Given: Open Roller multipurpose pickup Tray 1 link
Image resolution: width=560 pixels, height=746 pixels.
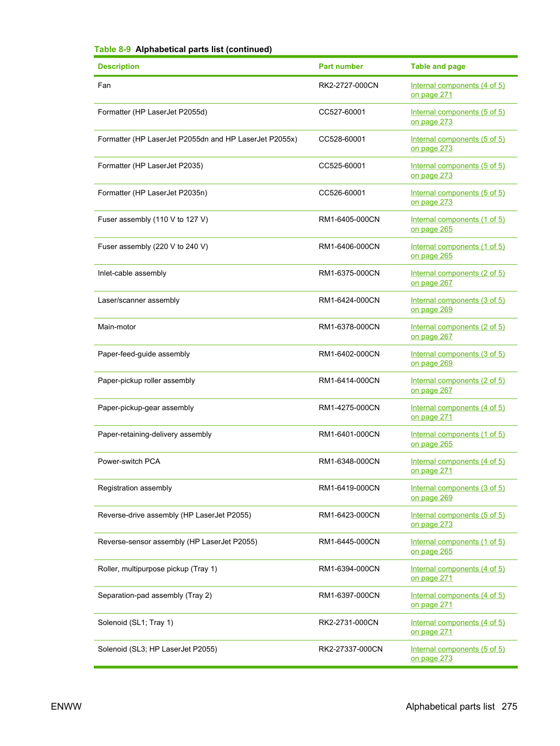Looking at the screenshot, I should point(458,573).
